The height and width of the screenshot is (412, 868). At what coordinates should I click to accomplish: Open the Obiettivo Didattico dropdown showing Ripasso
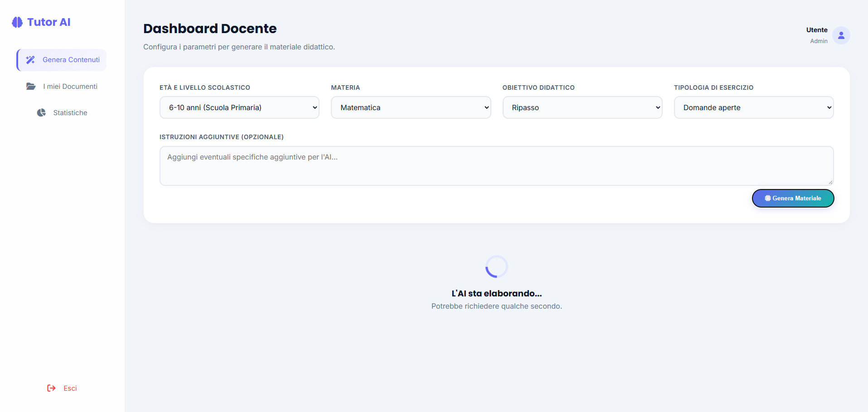point(582,107)
